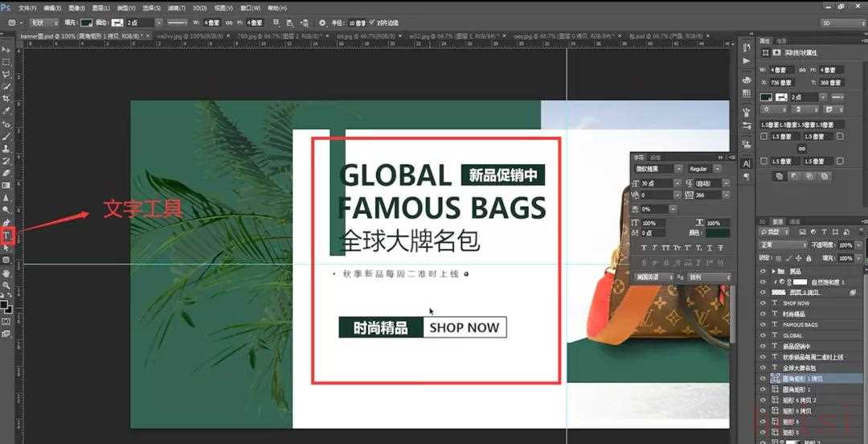Image resolution: width=868 pixels, height=444 pixels.
Task: Select the 全球大牌名包 text layer
Action: click(x=804, y=368)
